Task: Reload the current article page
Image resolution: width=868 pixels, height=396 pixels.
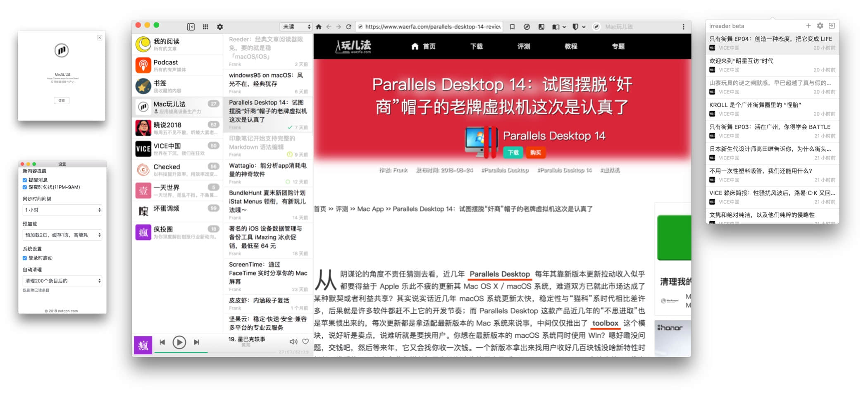Action: coord(348,26)
